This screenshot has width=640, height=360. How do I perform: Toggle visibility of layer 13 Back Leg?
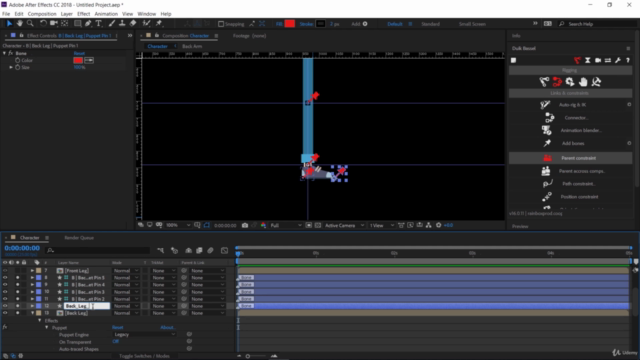point(5,313)
